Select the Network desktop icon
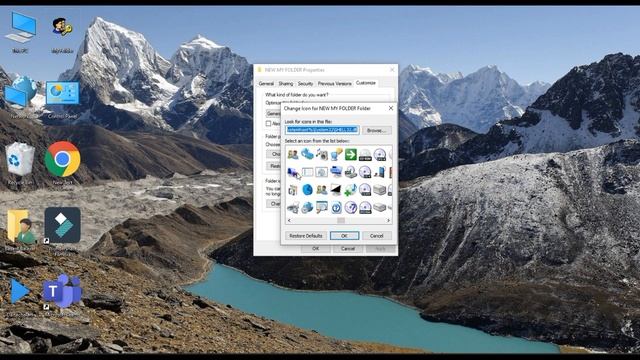 coord(20,96)
